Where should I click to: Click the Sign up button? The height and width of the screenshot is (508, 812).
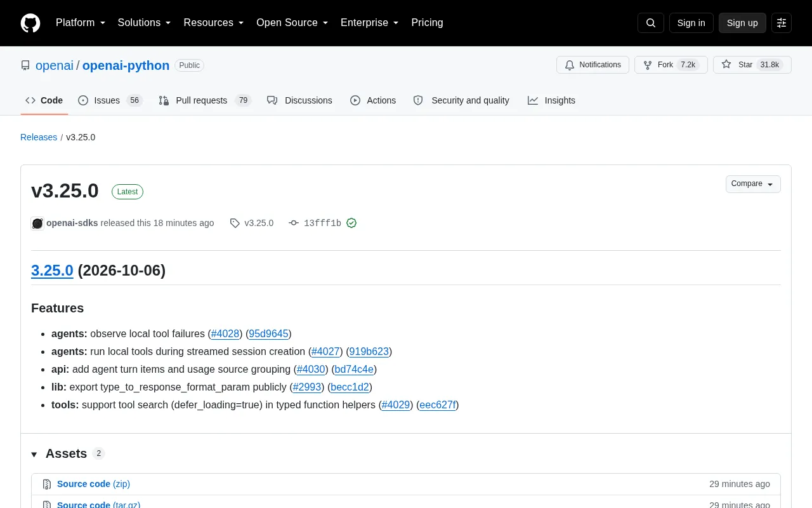[x=742, y=23]
